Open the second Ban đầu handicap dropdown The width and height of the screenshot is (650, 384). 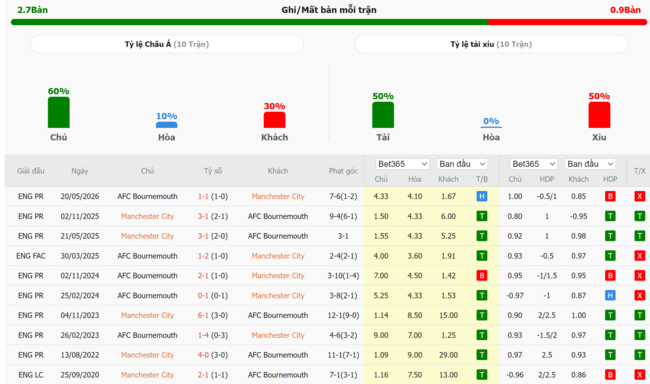(x=590, y=164)
